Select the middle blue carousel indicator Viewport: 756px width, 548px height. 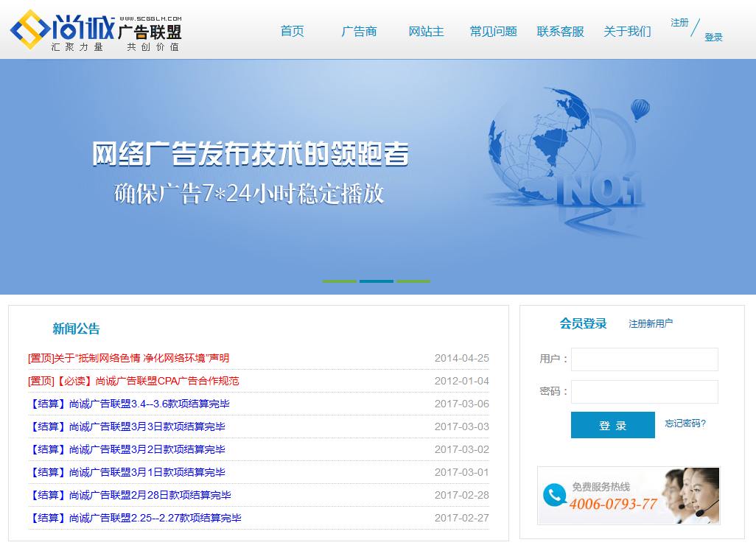click(376, 281)
